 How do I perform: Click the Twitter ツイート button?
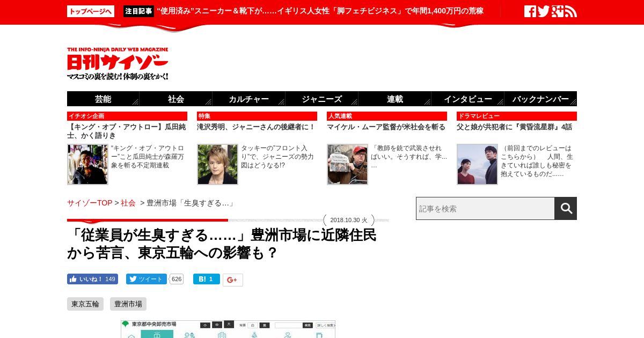coord(147,279)
